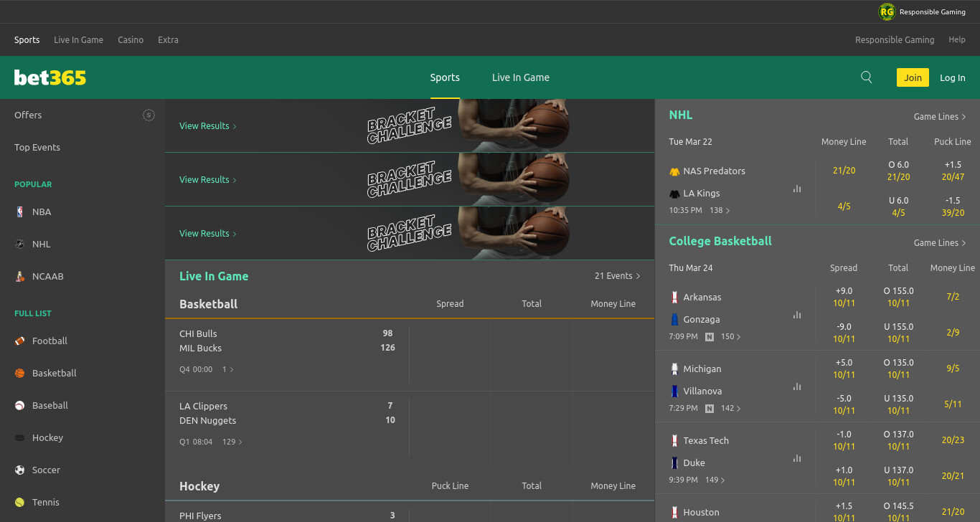Click the yellow Join button
Image resolution: width=980 pixels, height=522 pixels.
click(x=913, y=77)
